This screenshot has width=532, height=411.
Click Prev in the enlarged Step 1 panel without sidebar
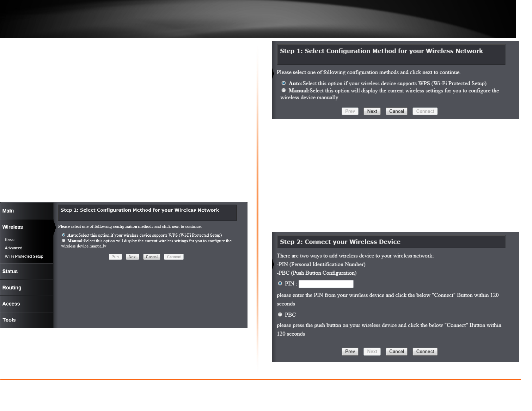[350, 111]
